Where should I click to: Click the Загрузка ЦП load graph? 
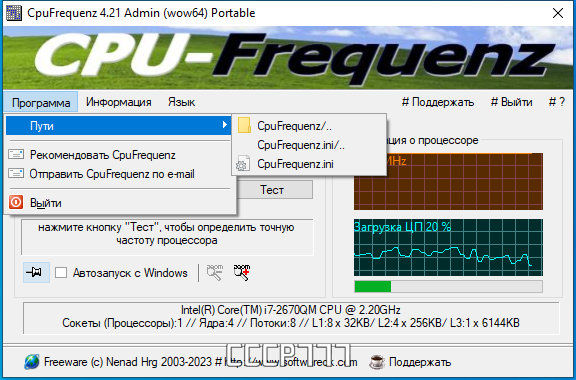(x=448, y=247)
